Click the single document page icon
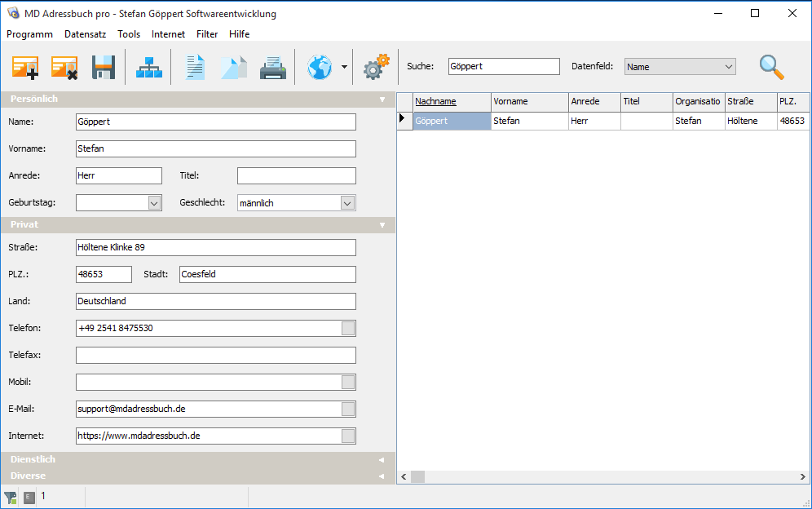 coord(195,67)
